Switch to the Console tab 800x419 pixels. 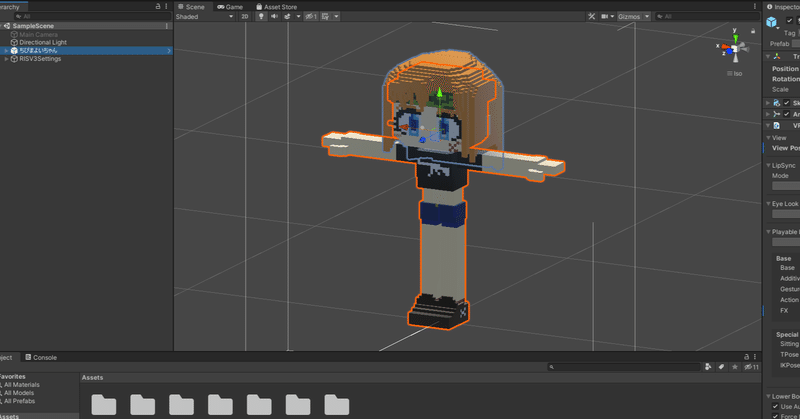[x=41, y=357]
